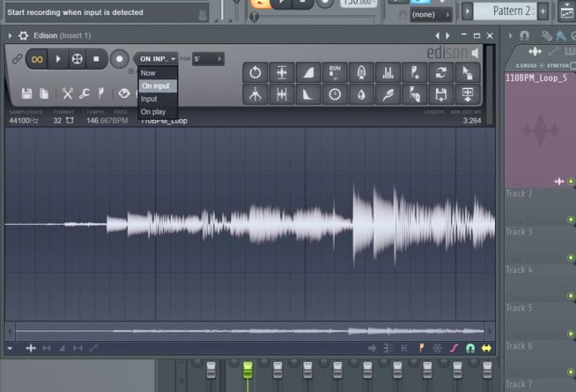The width and height of the screenshot is (576, 392).
Task: Open the eye view menu
Action: tap(124, 93)
